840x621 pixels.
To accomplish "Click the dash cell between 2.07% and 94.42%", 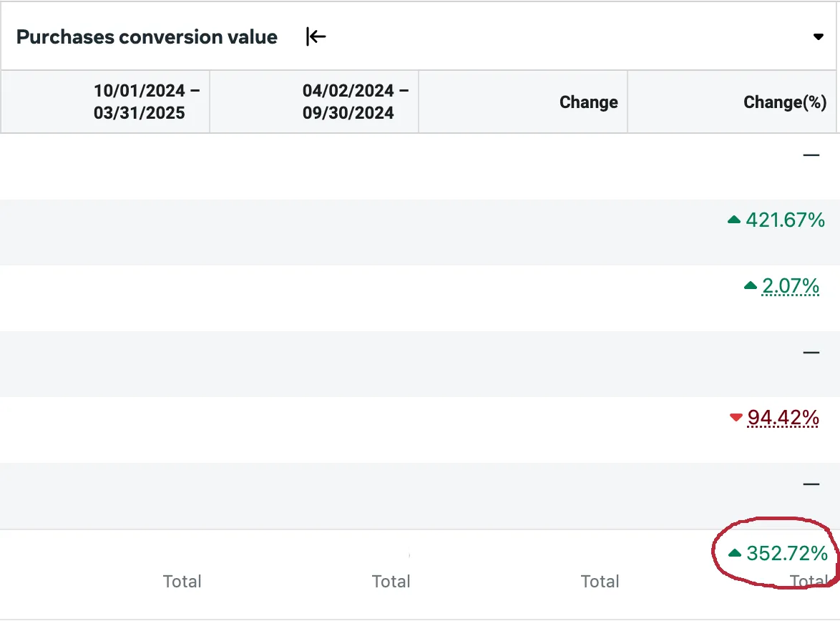I will pyautogui.click(x=811, y=352).
